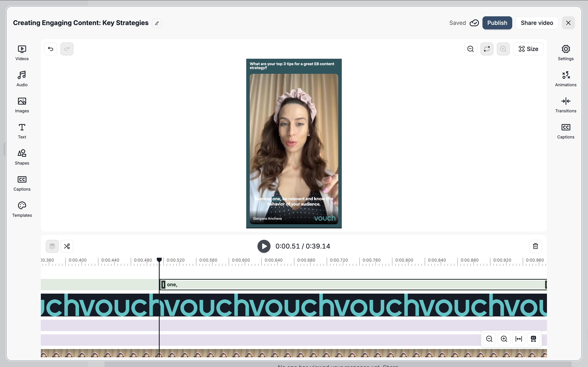Click the split clip scissors icon
Screen dimensions: 588x367
click(x=67, y=246)
